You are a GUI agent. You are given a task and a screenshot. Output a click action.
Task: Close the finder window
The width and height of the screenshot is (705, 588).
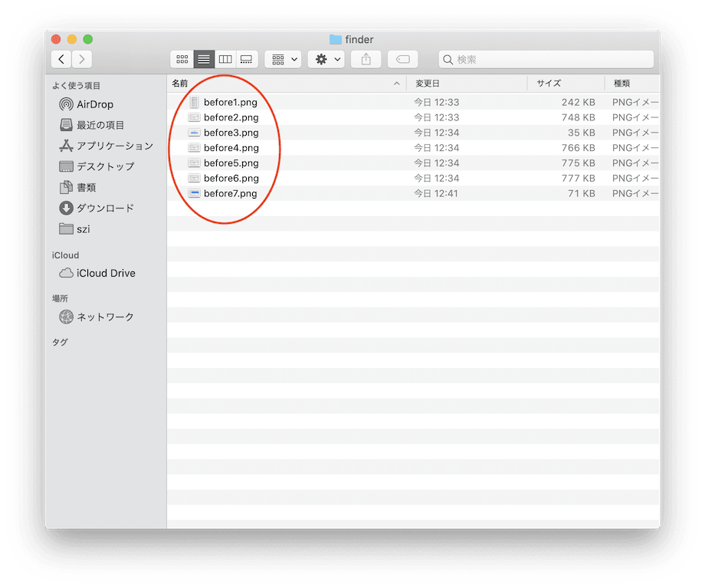pos(56,40)
